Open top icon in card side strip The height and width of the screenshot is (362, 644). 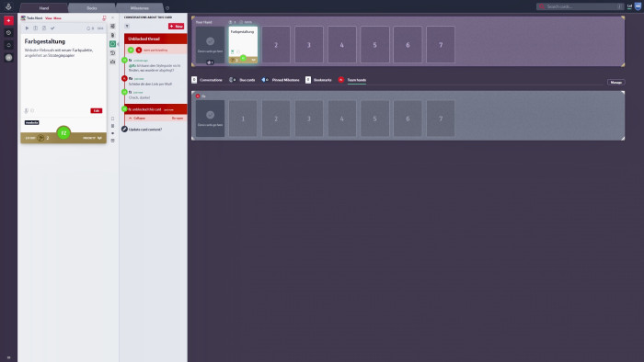(112, 27)
